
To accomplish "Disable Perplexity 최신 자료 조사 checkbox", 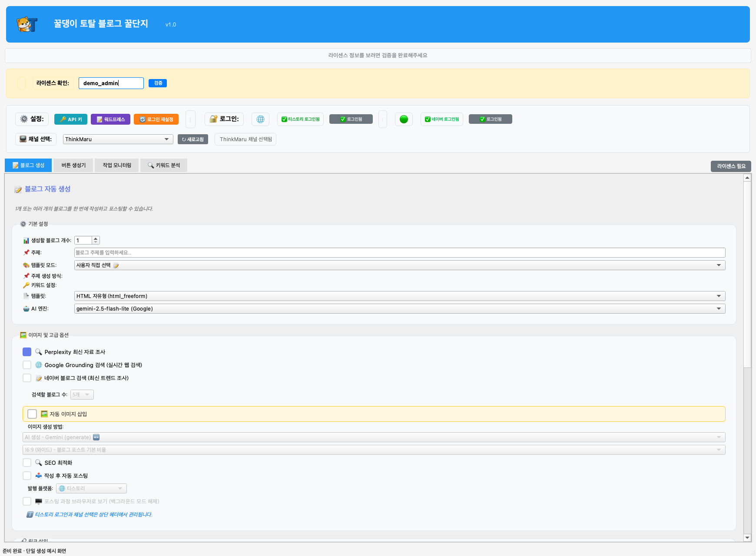I will (x=27, y=352).
